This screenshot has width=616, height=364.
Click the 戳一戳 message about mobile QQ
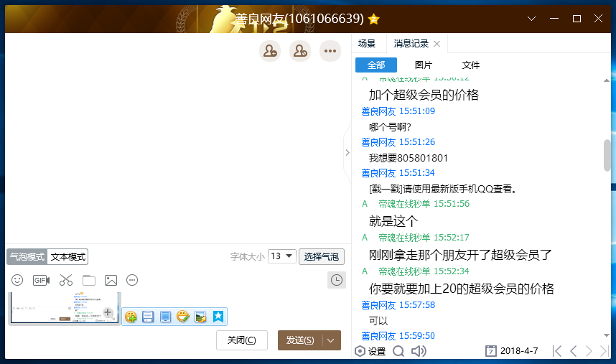[x=443, y=189]
